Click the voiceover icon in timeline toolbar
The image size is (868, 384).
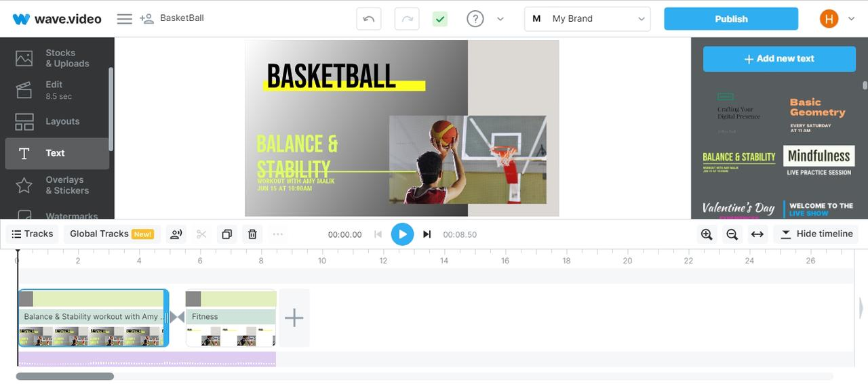176,234
